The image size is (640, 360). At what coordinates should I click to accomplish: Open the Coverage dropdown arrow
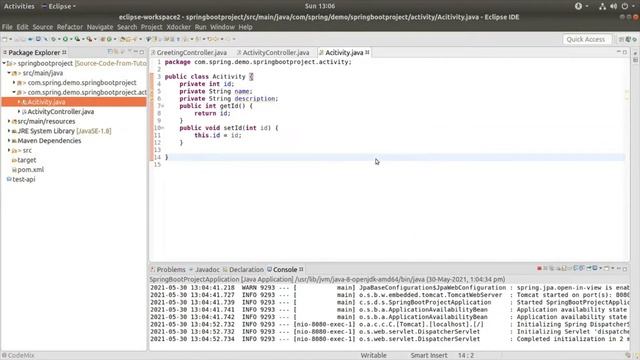tap(84, 39)
